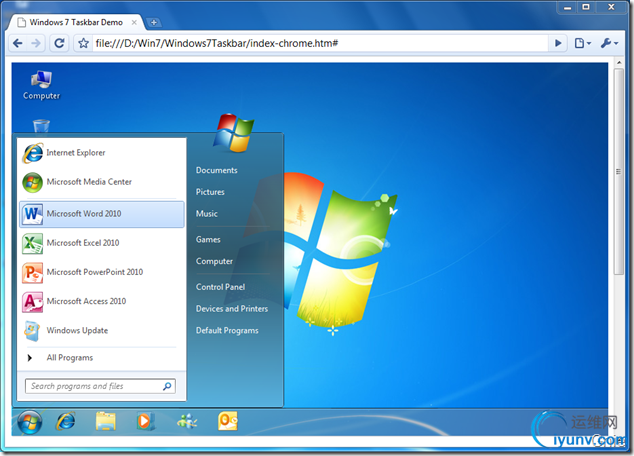Open the Recycle Bin desktop icon

[x=41, y=125]
